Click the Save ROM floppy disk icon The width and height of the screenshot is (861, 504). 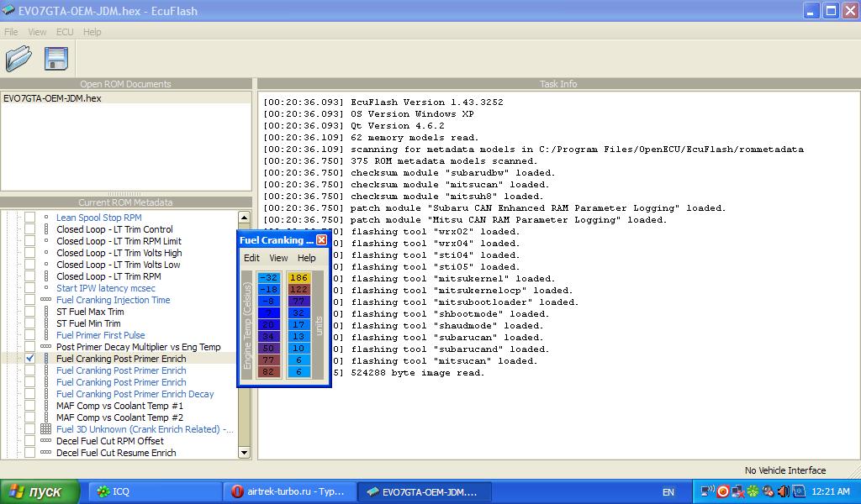55,58
